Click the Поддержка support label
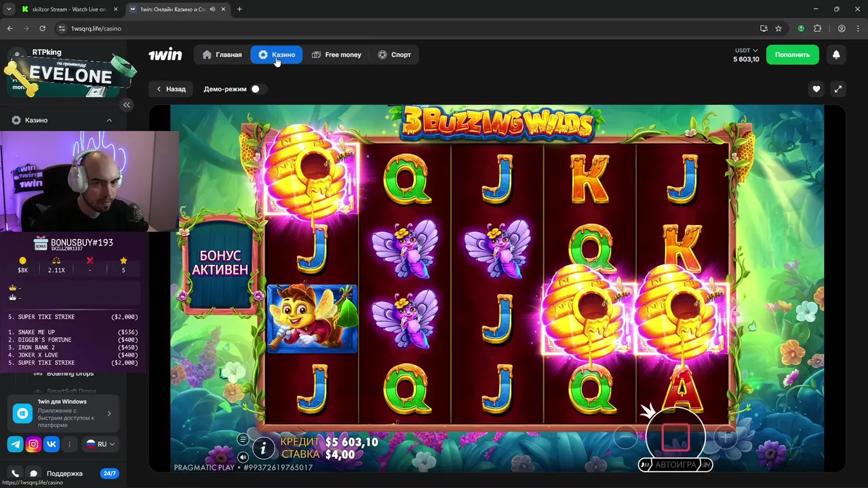Viewport: 868px width, 488px height. click(x=64, y=473)
